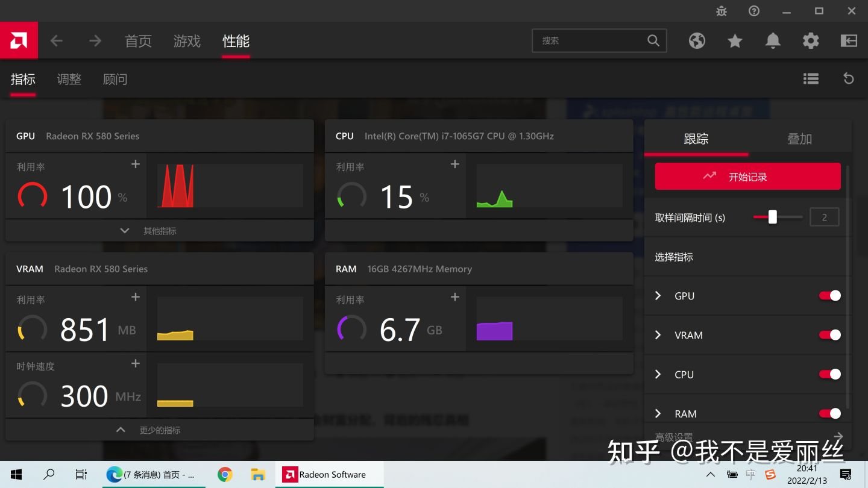Open the Windows Start menu
Viewport: 868px width, 488px height.
coord(16,475)
